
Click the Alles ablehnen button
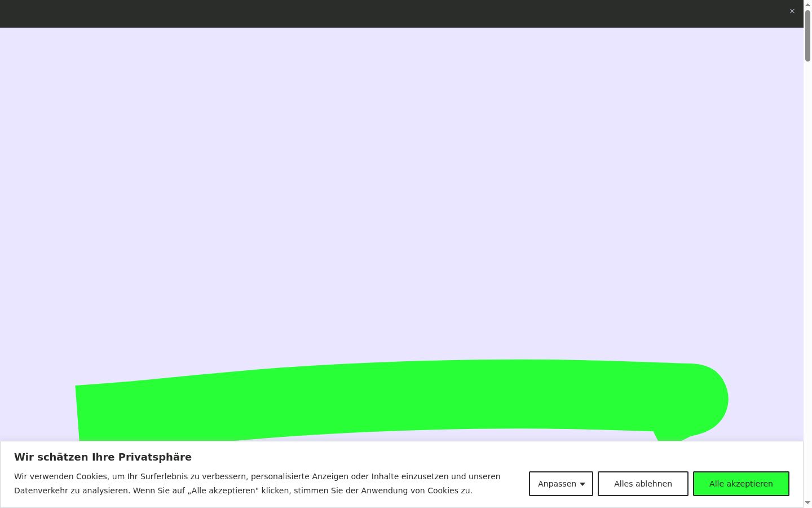[643, 484]
